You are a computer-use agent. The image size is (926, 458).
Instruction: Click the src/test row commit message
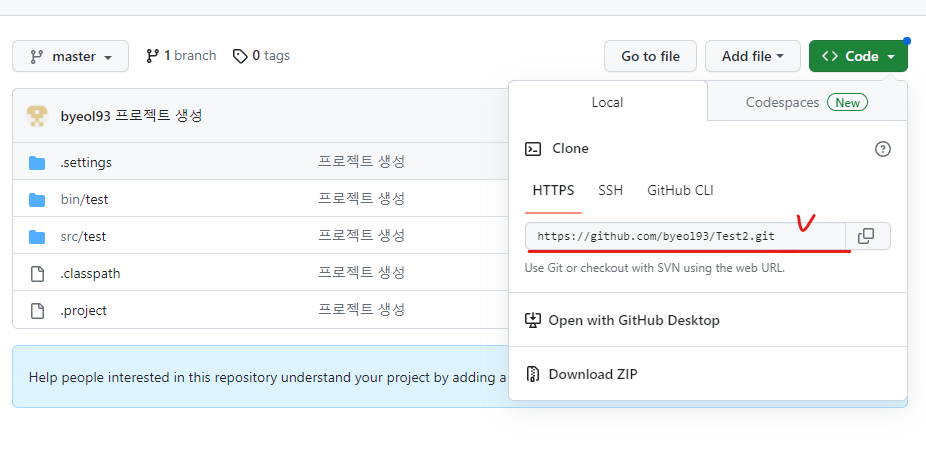(x=361, y=236)
